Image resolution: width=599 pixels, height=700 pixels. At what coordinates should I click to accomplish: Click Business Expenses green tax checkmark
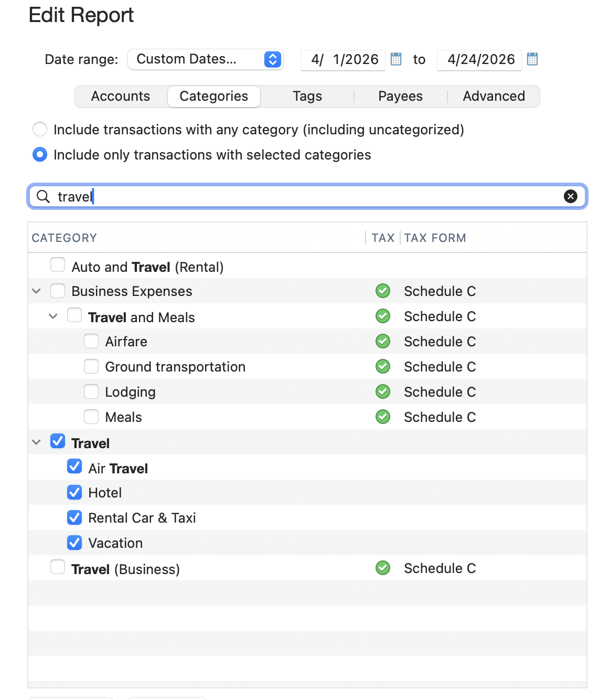point(383,291)
